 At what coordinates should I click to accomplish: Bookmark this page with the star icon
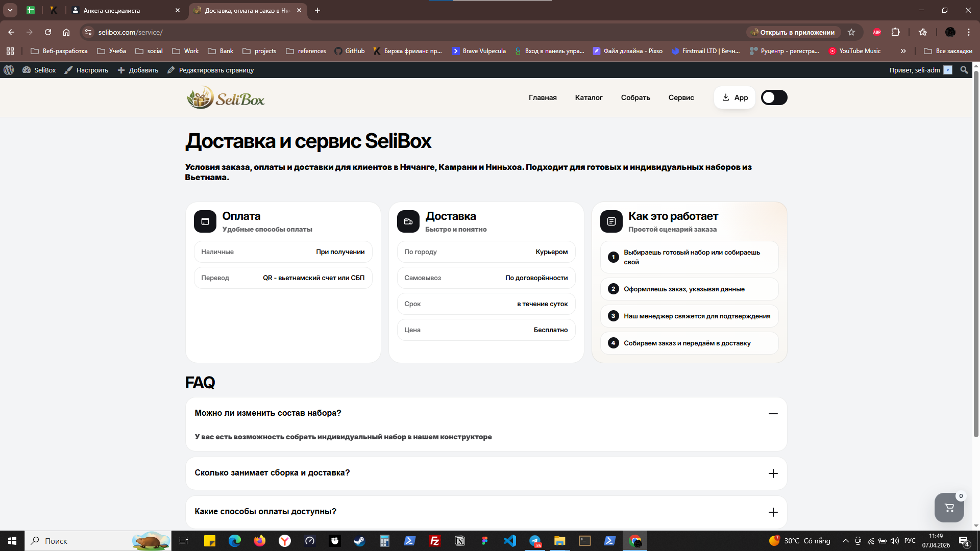coord(851,32)
